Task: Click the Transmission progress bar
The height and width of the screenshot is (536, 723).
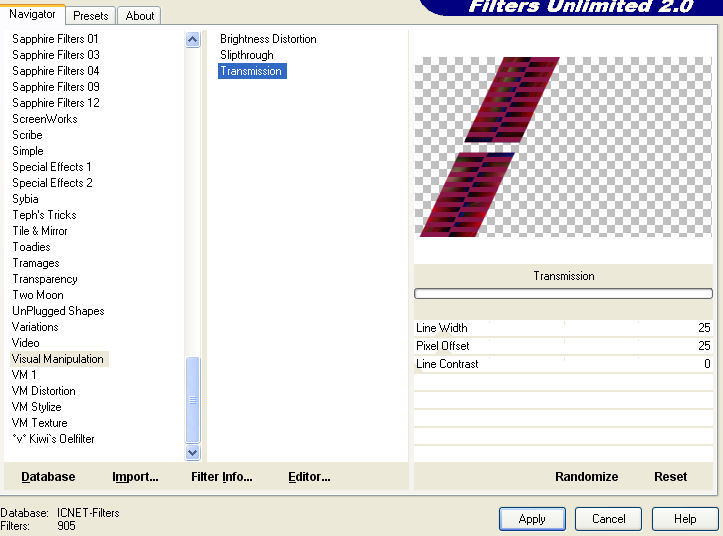Action: (x=563, y=293)
